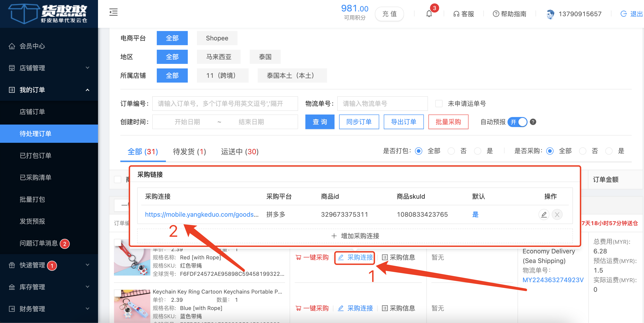Select 否 radio for 是否打包
Screen dimensions: 644x323
coord(451,151)
